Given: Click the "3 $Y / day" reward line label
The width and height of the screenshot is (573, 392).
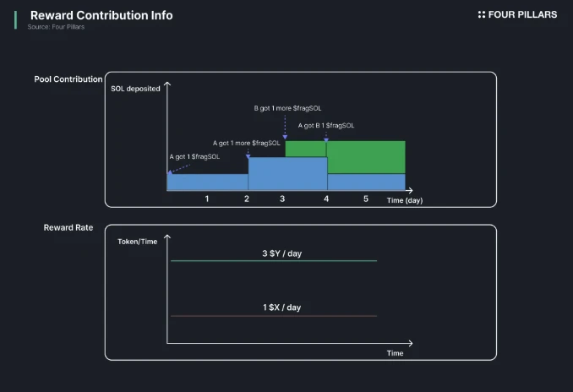Looking at the screenshot, I should point(282,253).
